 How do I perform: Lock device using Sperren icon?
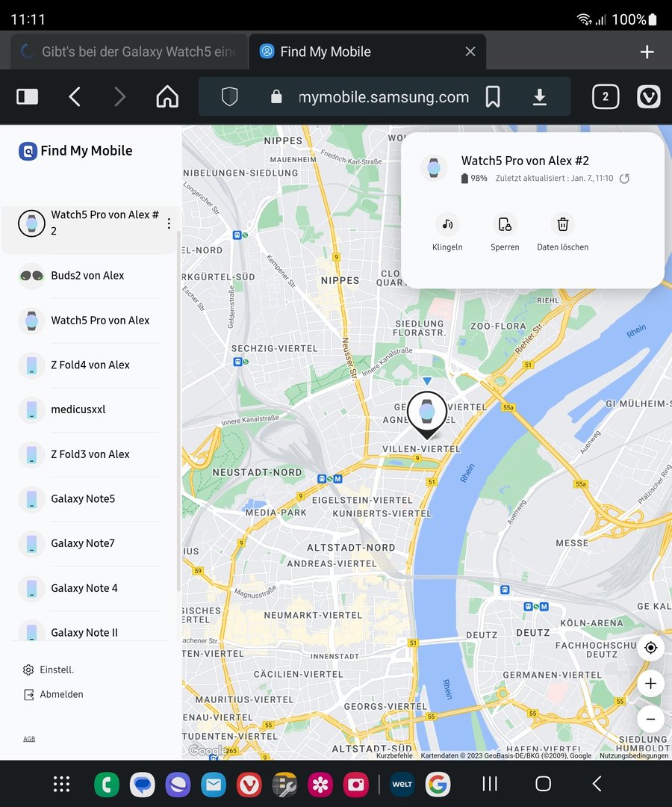(x=505, y=224)
